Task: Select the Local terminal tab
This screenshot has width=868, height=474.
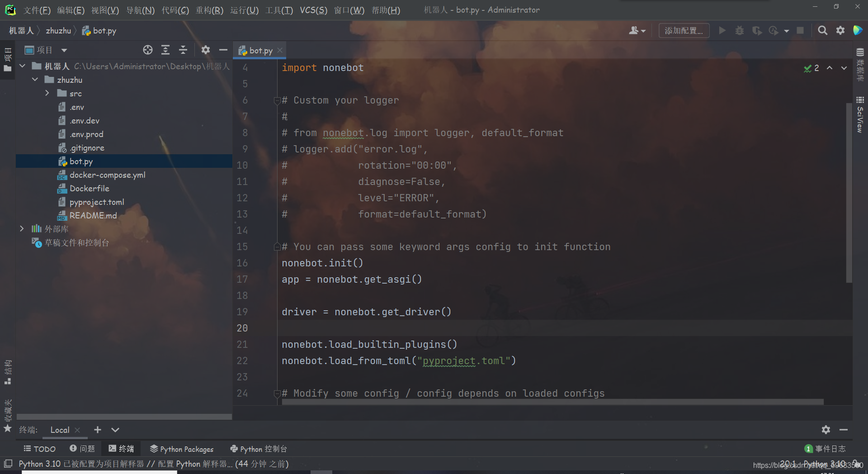Action: [60, 430]
